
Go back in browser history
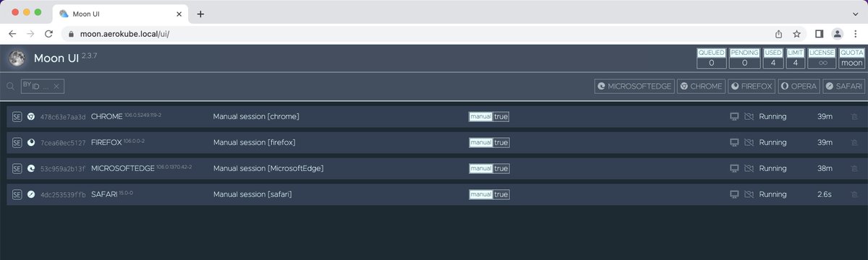(x=12, y=34)
